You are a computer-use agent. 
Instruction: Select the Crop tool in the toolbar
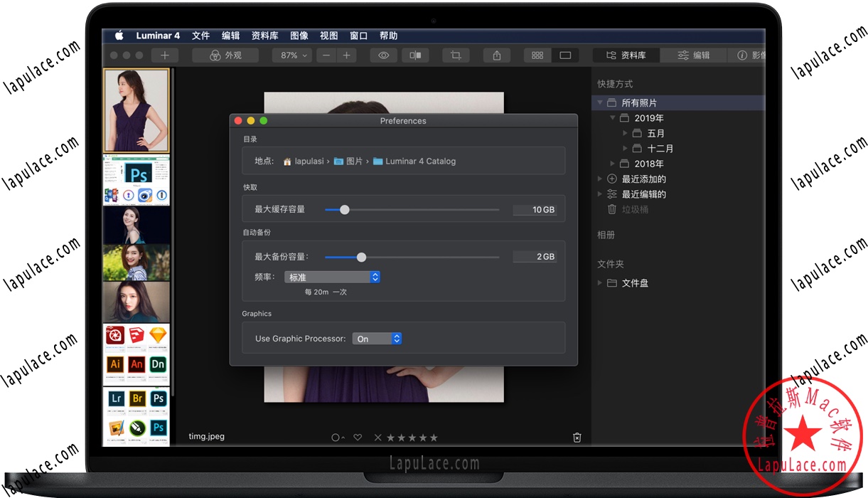tap(456, 54)
